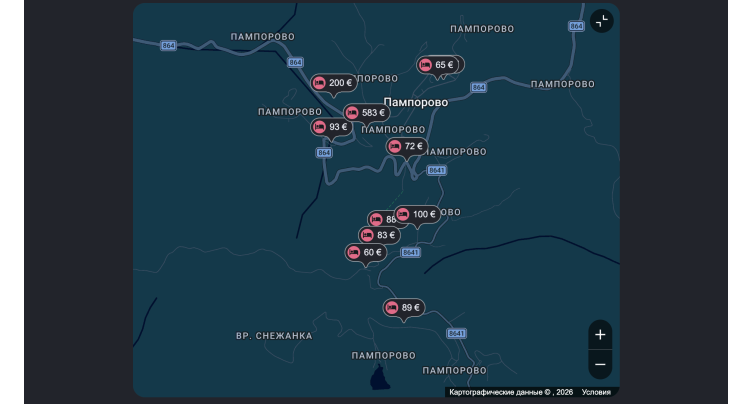
Task: Click the Пампорово town label
Action: [x=416, y=102]
